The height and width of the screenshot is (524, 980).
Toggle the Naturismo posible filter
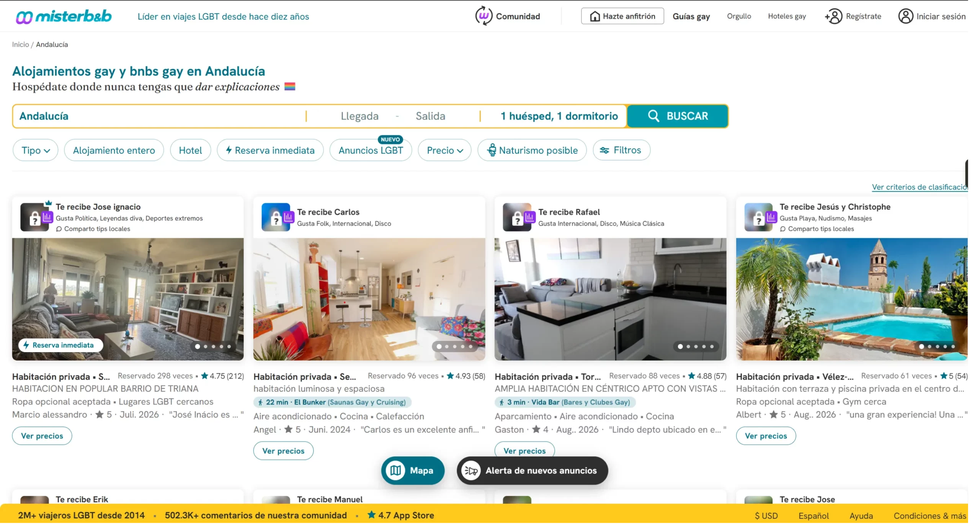pyautogui.click(x=532, y=150)
